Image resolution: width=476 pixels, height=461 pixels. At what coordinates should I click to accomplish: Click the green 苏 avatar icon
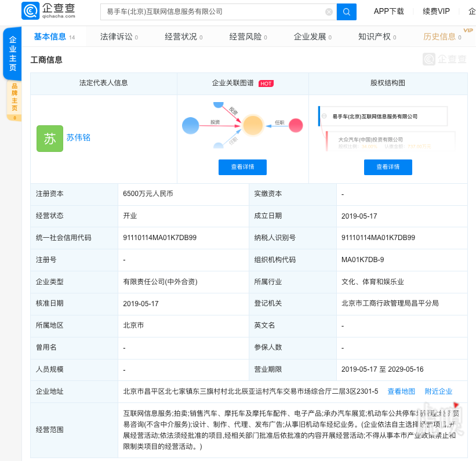[50, 138]
